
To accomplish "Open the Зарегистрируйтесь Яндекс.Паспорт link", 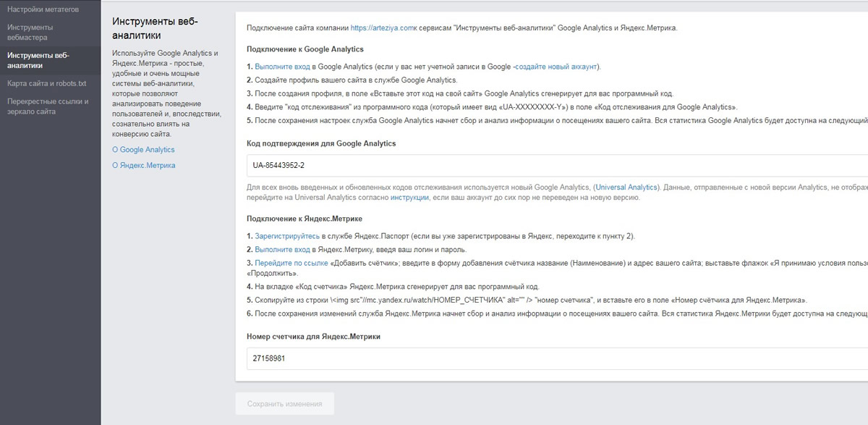I will [289, 235].
